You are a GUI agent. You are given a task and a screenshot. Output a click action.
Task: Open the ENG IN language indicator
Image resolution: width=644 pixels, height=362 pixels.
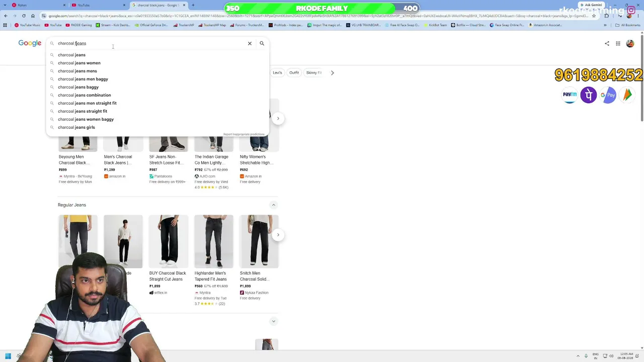[x=596, y=356]
